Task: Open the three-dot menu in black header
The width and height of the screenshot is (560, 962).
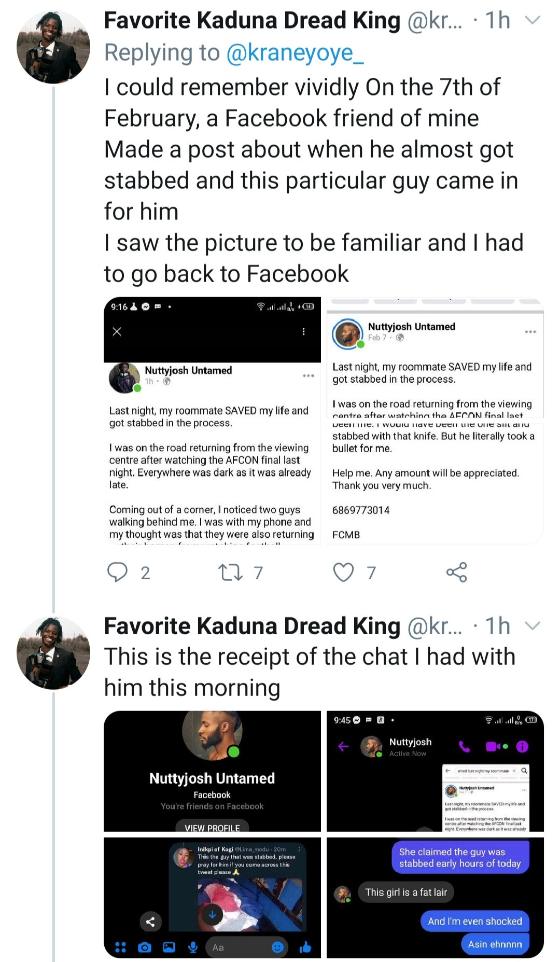Action: click(303, 331)
